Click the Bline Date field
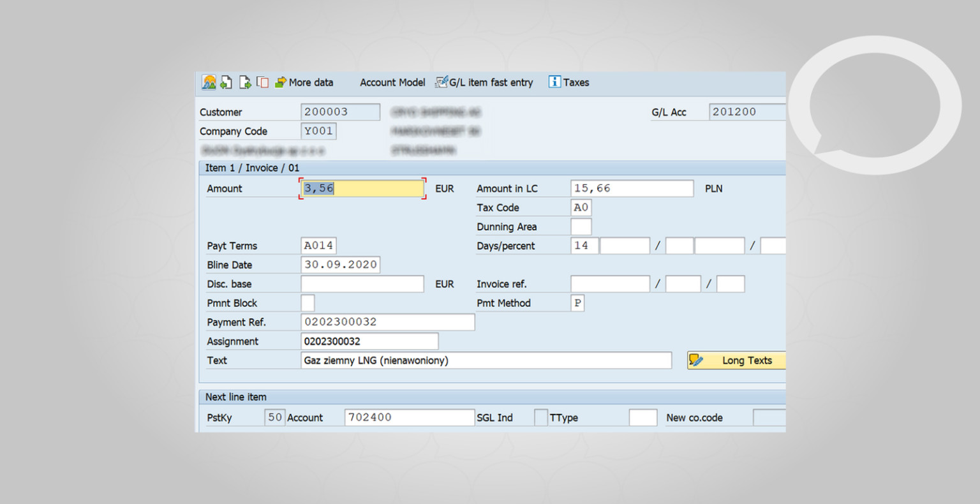 coord(341,265)
